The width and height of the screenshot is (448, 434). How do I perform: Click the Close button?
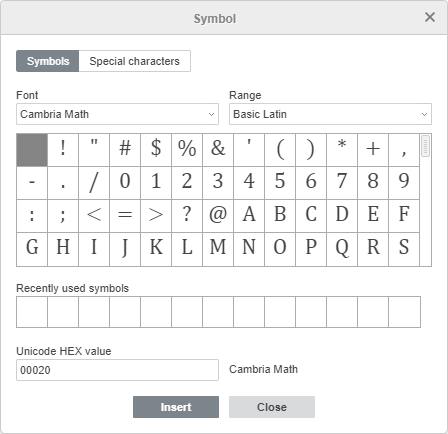point(272,407)
